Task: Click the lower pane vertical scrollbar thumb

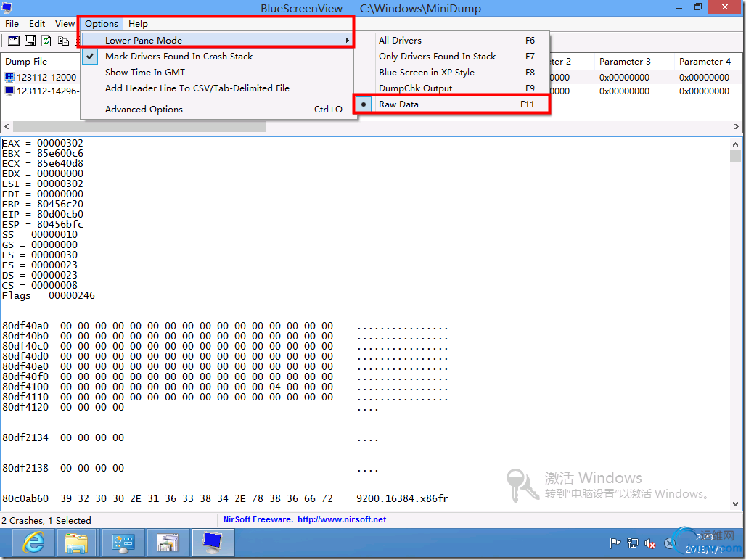Action: pyautogui.click(x=736, y=157)
